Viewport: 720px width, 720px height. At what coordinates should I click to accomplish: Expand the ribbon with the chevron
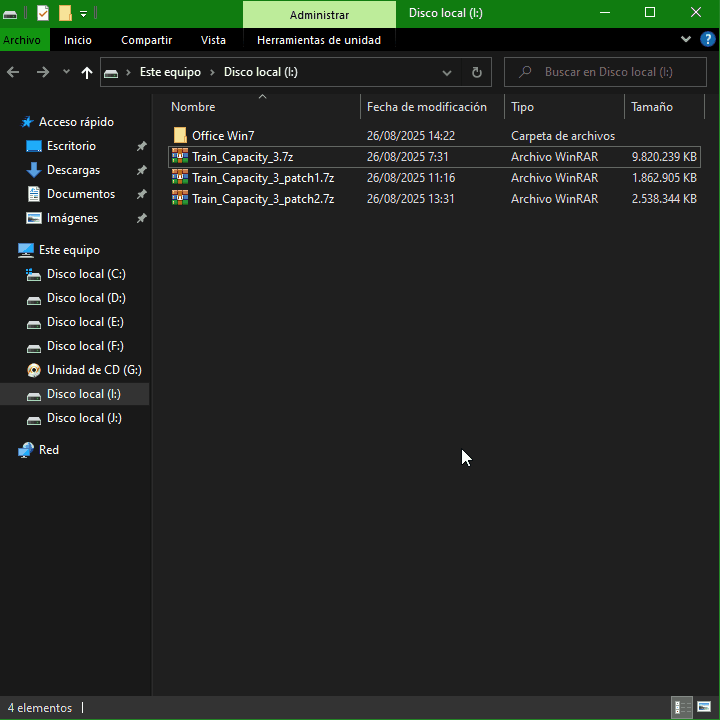tap(686, 40)
